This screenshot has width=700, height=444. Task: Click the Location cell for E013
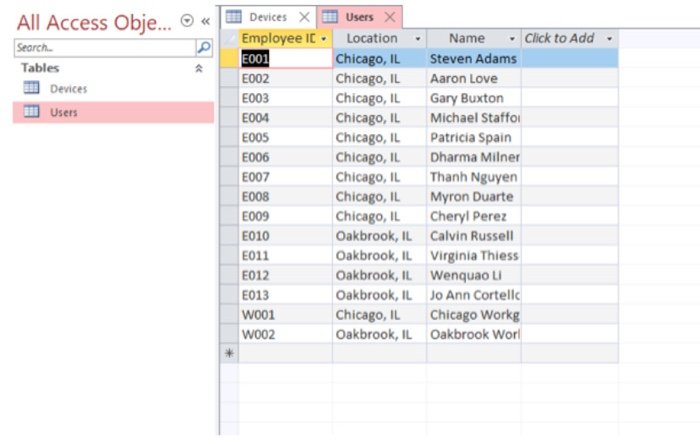[379, 295]
